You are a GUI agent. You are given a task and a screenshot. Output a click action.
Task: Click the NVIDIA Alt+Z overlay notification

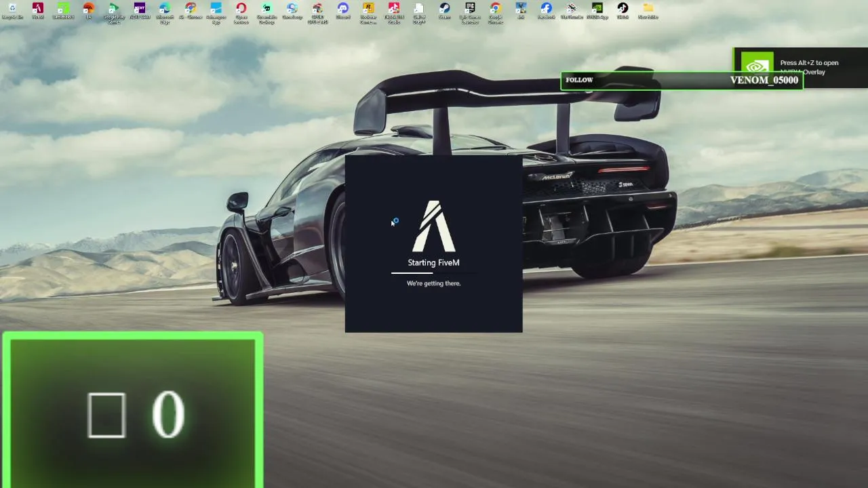coord(800,67)
